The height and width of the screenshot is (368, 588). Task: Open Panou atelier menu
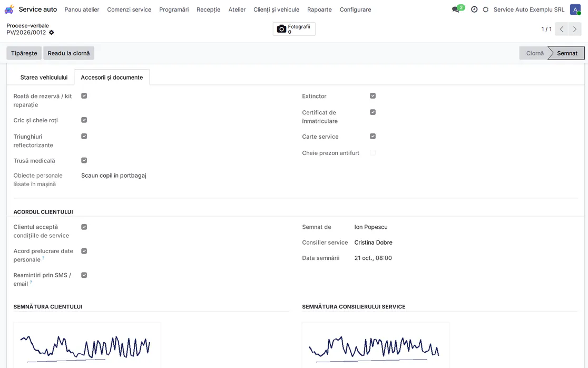[82, 9]
